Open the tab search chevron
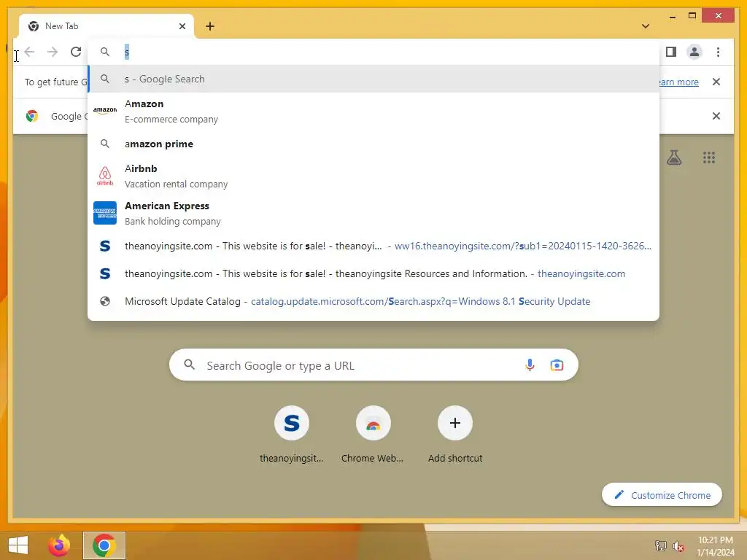The image size is (747, 560). point(646,26)
